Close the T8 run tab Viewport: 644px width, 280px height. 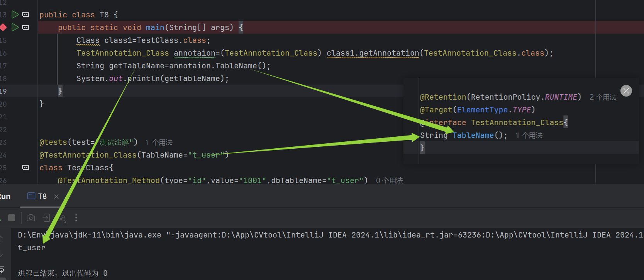pyautogui.click(x=56, y=197)
